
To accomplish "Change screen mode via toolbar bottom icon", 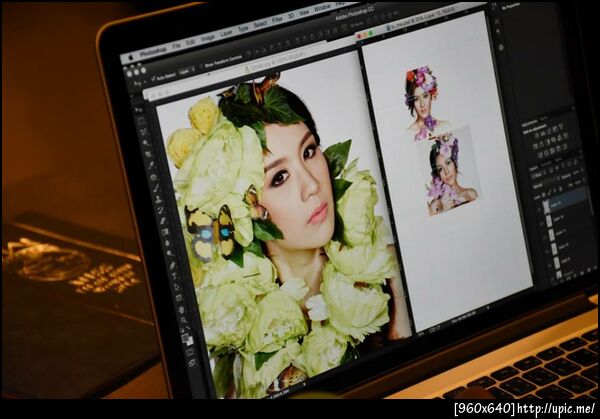I will click(x=192, y=362).
